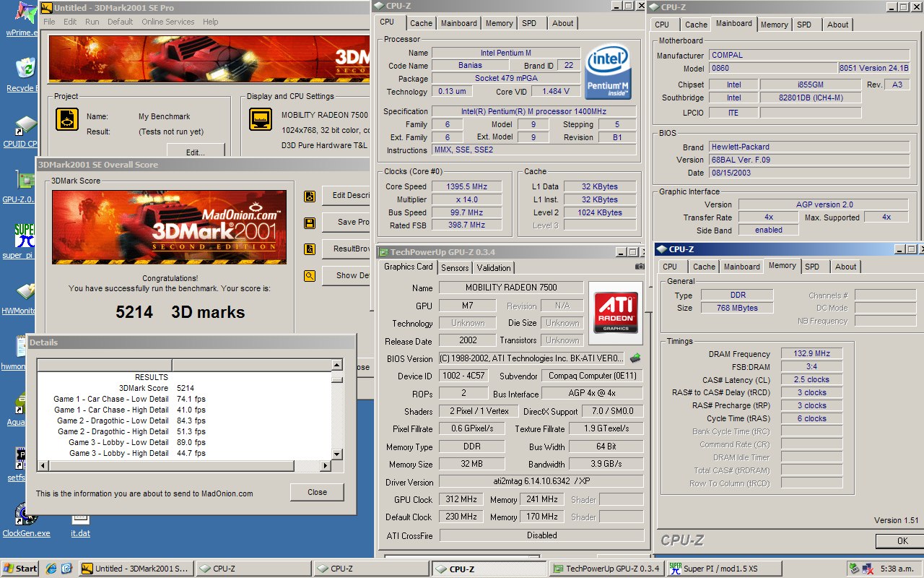
Task: Click the Super PI taskbar button
Action: pyautogui.click(x=724, y=569)
